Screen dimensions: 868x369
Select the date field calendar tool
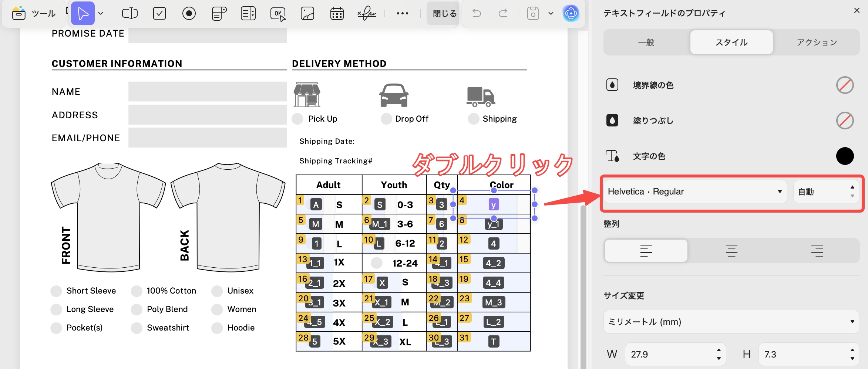(337, 14)
